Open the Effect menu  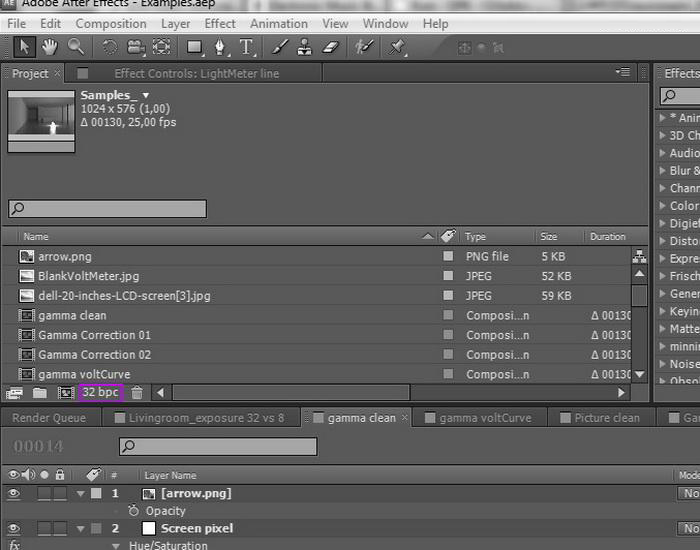point(220,24)
